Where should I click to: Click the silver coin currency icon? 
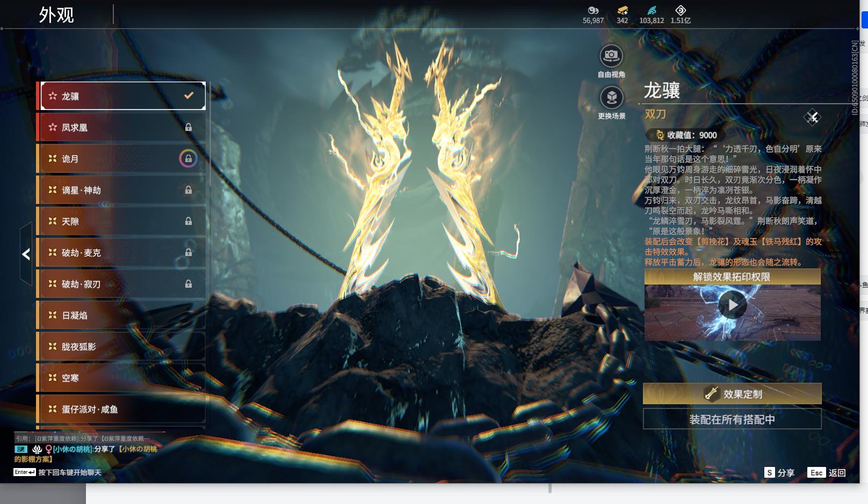593,10
